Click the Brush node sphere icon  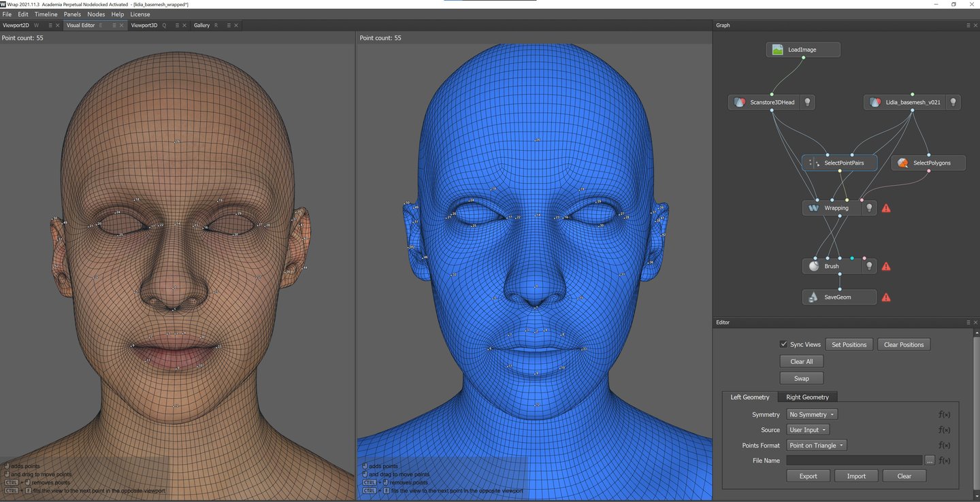814,267
